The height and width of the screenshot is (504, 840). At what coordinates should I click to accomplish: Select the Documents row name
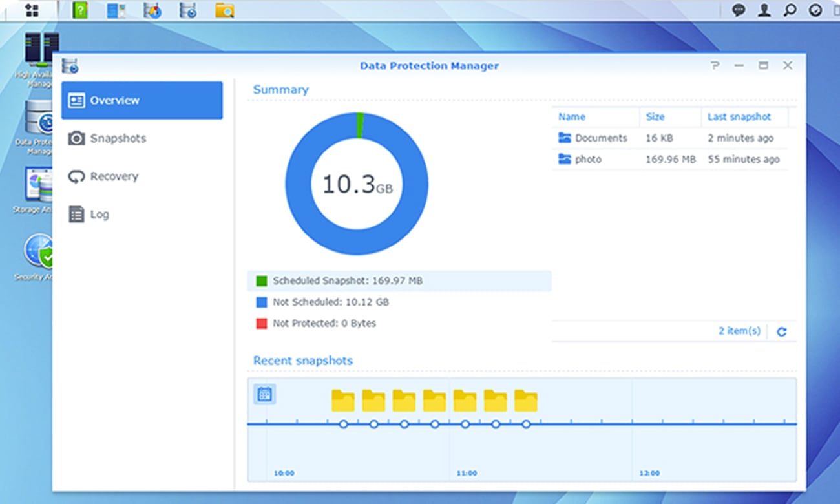click(x=601, y=138)
